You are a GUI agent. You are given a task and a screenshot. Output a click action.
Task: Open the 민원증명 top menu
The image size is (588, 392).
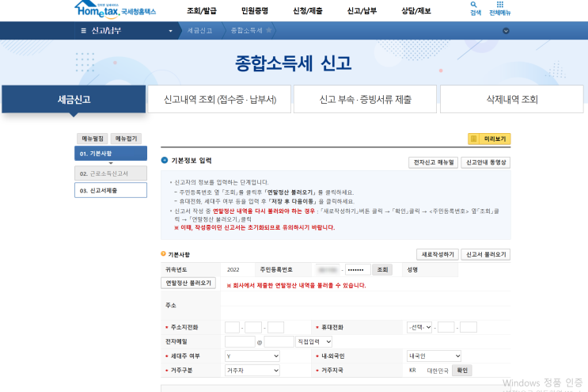(x=255, y=11)
